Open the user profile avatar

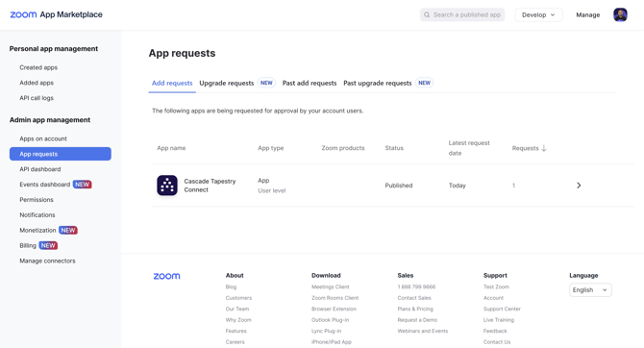click(x=620, y=14)
